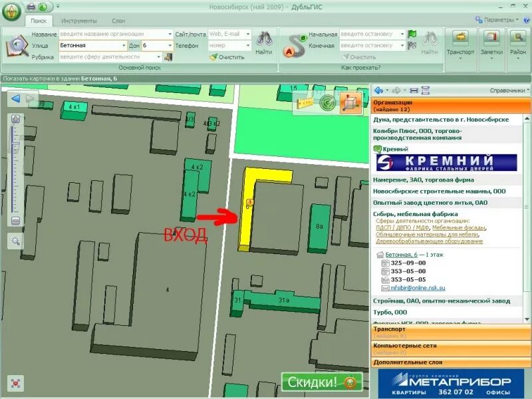
Task: Expand the Дом house number dropdown arrow
Action: (x=170, y=45)
